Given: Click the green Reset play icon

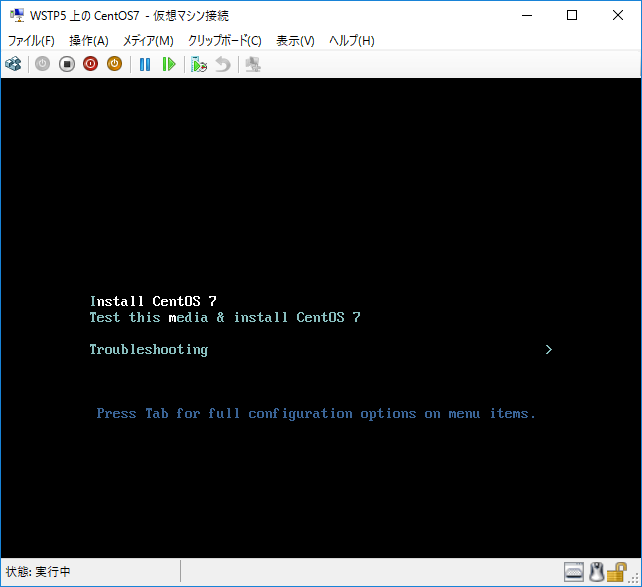Looking at the screenshot, I should coord(169,64).
